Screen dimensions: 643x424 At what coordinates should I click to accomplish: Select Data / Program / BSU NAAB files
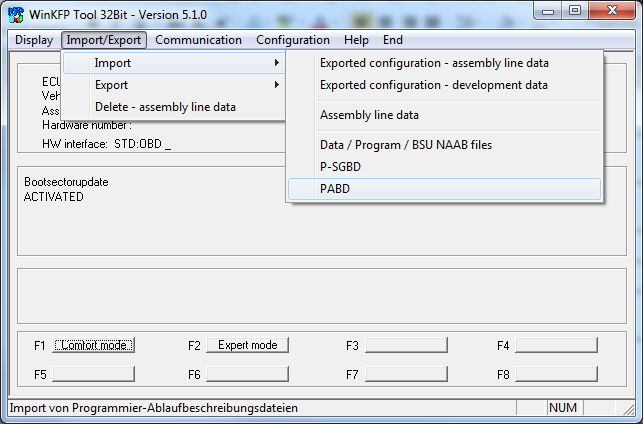[406, 145]
